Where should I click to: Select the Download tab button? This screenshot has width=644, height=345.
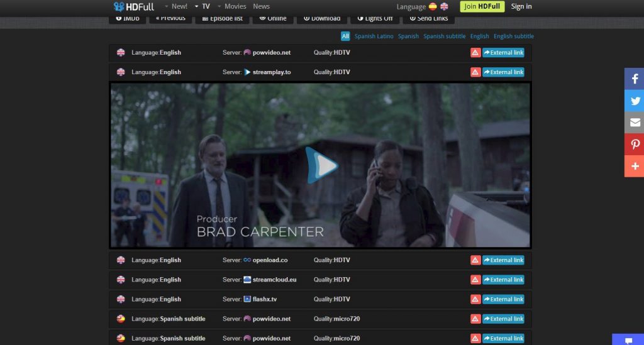click(x=322, y=19)
